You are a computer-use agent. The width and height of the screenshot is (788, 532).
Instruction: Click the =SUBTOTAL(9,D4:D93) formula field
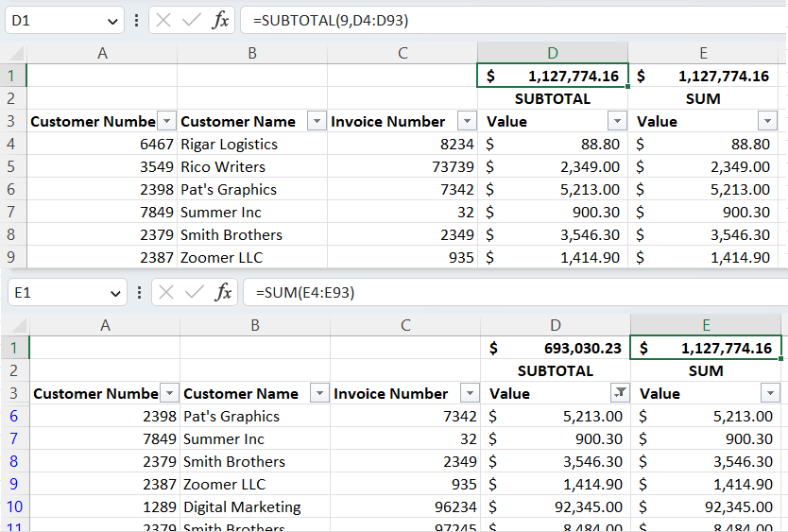coord(514,21)
